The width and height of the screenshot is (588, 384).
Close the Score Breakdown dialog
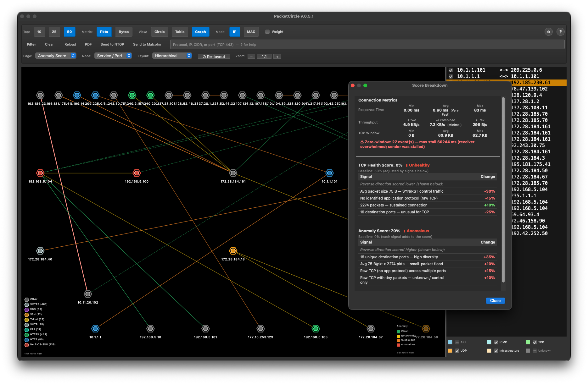click(x=495, y=301)
